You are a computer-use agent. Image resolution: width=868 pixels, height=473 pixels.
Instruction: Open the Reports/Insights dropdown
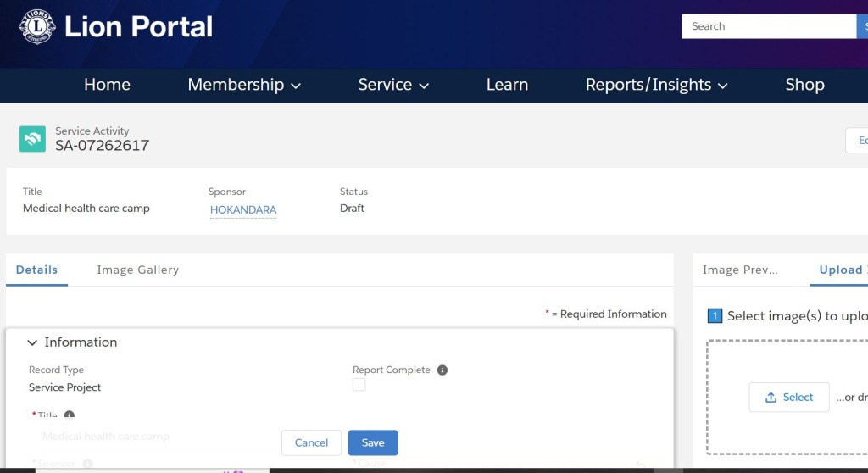point(657,85)
